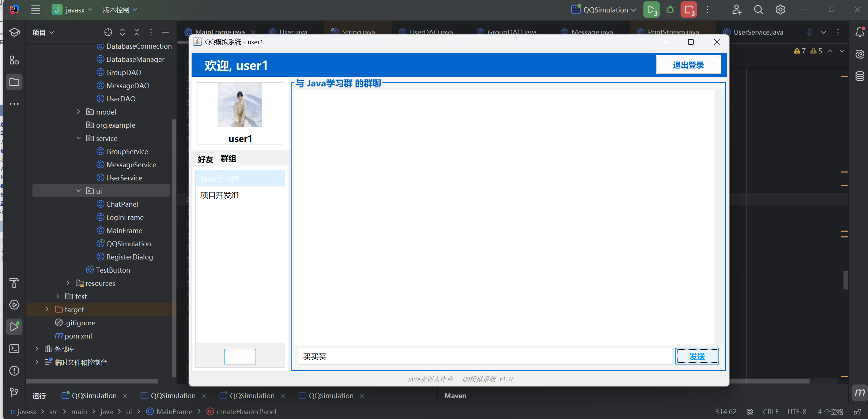The height and width of the screenshot is (419, 868).
Task: Expand the model package folder
Action: click(x=79, y=112)
